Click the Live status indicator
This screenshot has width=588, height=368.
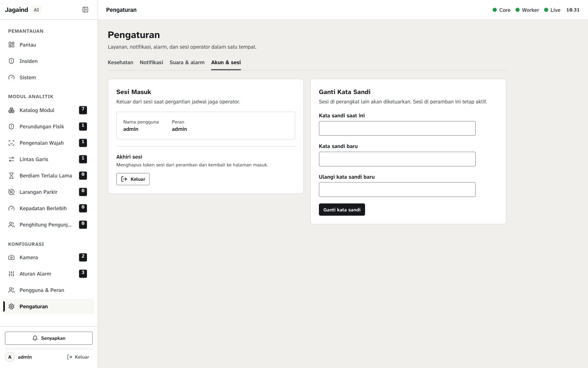point(552,10)
